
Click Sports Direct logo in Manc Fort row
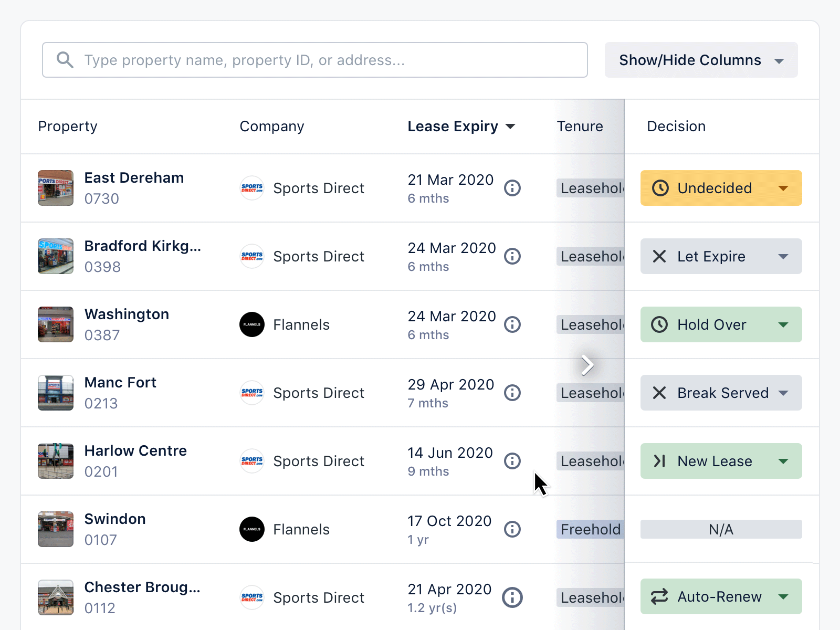252,393
